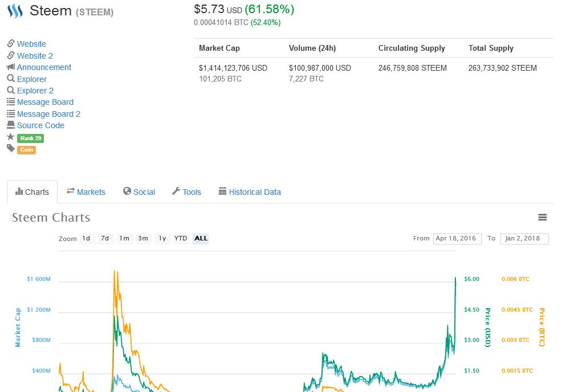Viewport: 578px width, 392px height.
Task: Click the magnifier icon beside Explorer 2
Action: tap(11, 90)
